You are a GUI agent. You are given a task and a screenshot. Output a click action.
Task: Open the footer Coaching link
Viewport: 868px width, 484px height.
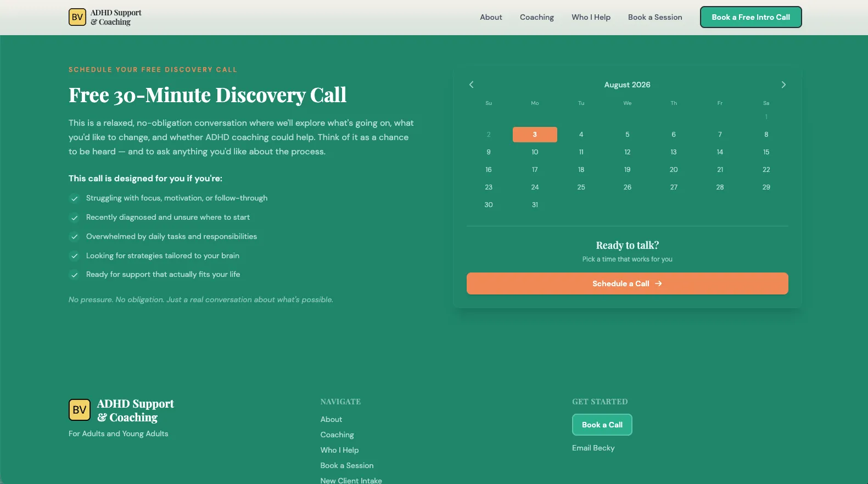click(337, 435)
